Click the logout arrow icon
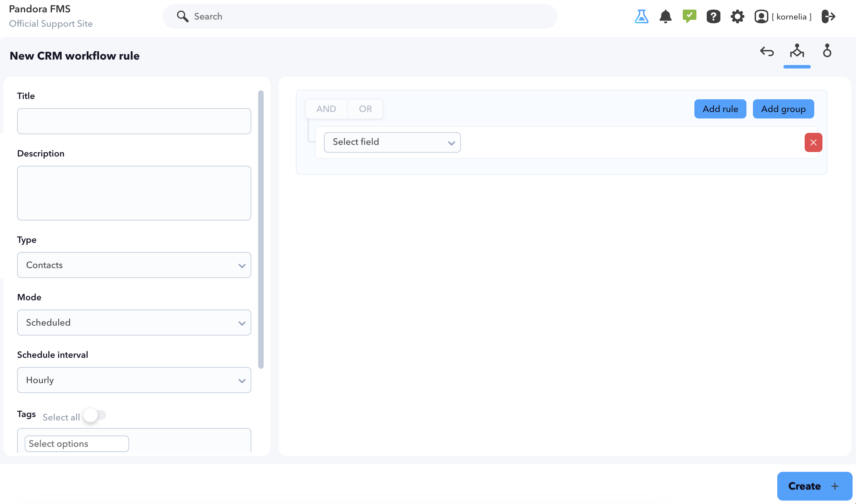856x504 pixels. (x=828, y=16)
